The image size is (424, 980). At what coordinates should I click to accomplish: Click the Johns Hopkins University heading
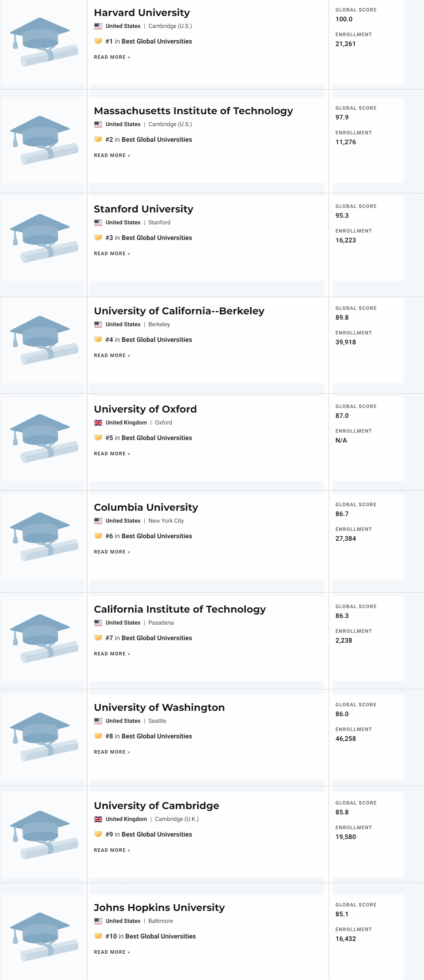[159, 907]
